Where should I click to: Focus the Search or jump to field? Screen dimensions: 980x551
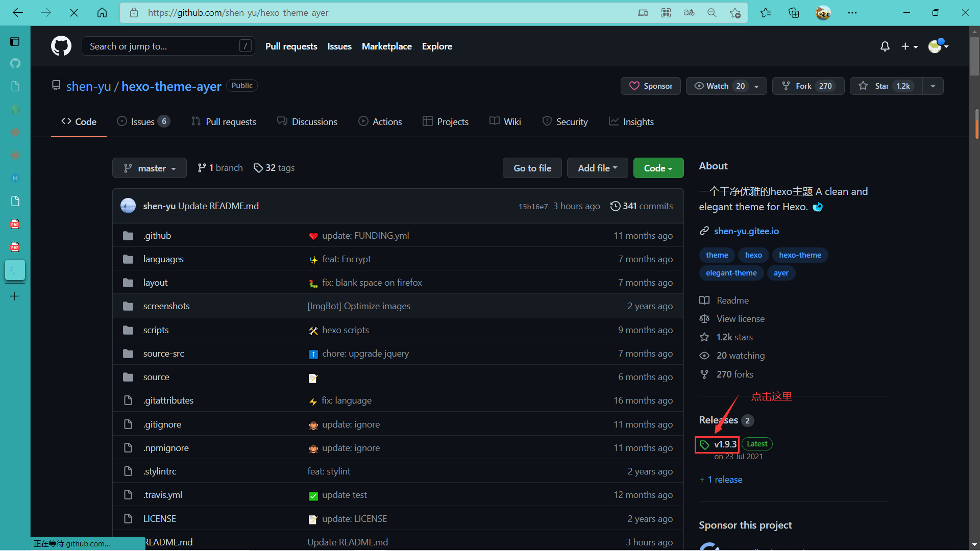point(168,46)
